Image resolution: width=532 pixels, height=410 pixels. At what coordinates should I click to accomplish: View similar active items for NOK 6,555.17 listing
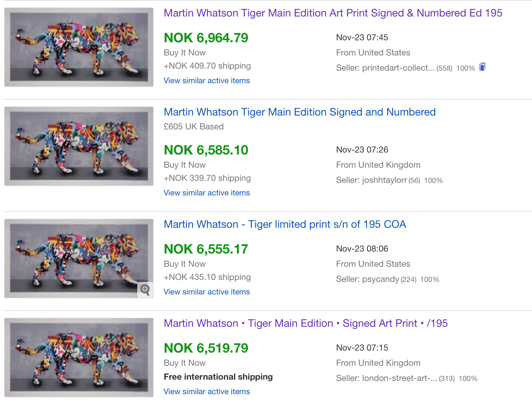pos(207,292)
